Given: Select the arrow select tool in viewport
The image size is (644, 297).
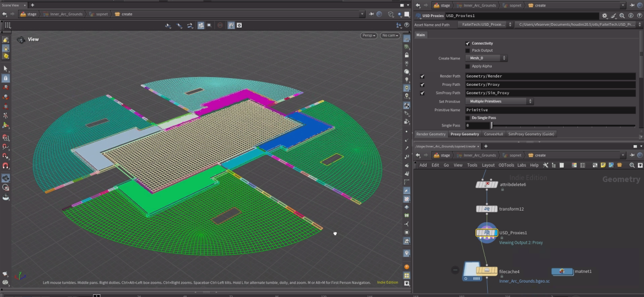Looking at the screenshot, I should click(6, 69).
